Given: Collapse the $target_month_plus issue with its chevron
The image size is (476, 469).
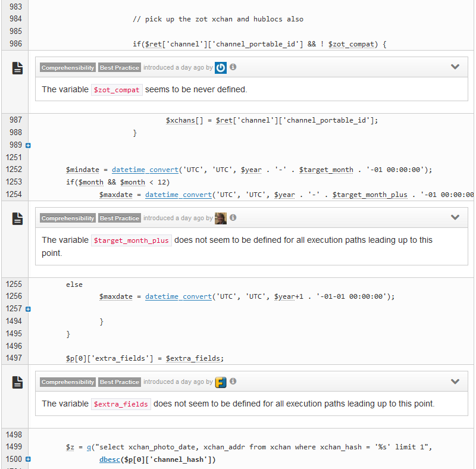Looking at the screenshot, I should (455, 218).
